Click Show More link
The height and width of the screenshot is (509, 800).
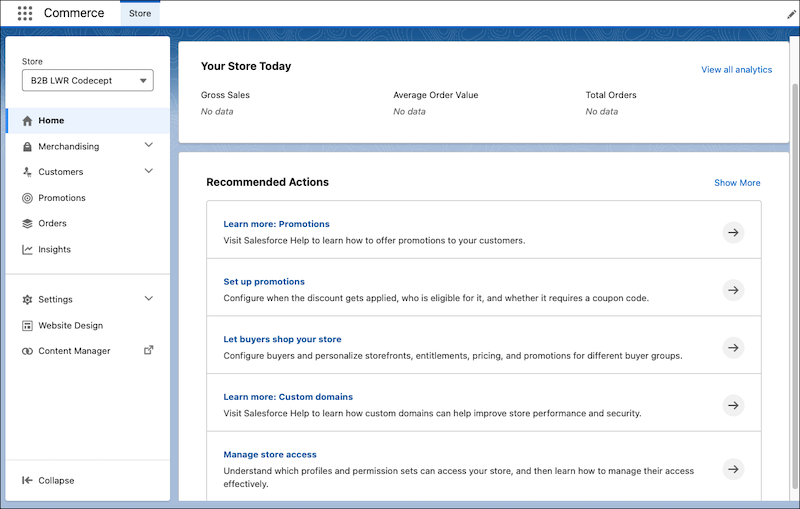(737, 183)
